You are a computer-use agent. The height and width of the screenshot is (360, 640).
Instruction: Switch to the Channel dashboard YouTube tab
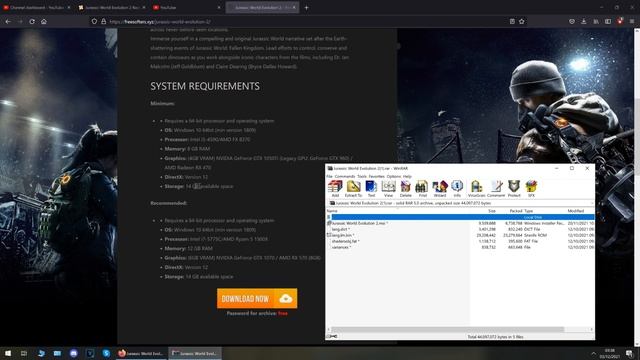point(36,7)
